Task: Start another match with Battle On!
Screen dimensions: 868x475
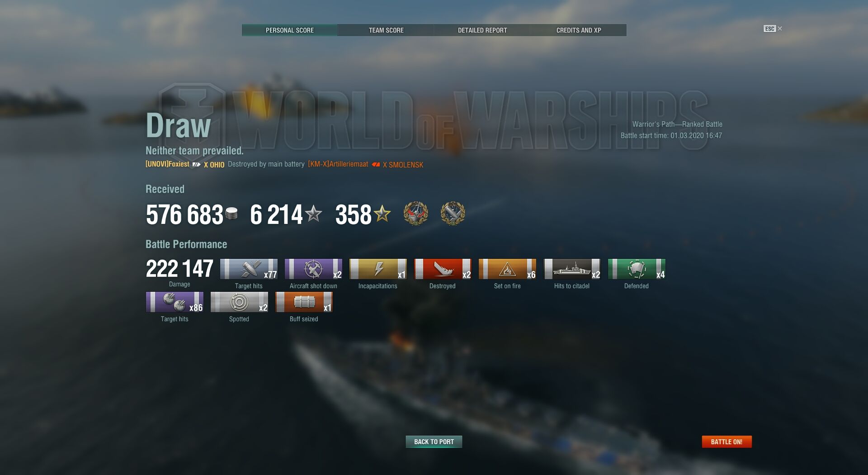Action: click(726, 442)
